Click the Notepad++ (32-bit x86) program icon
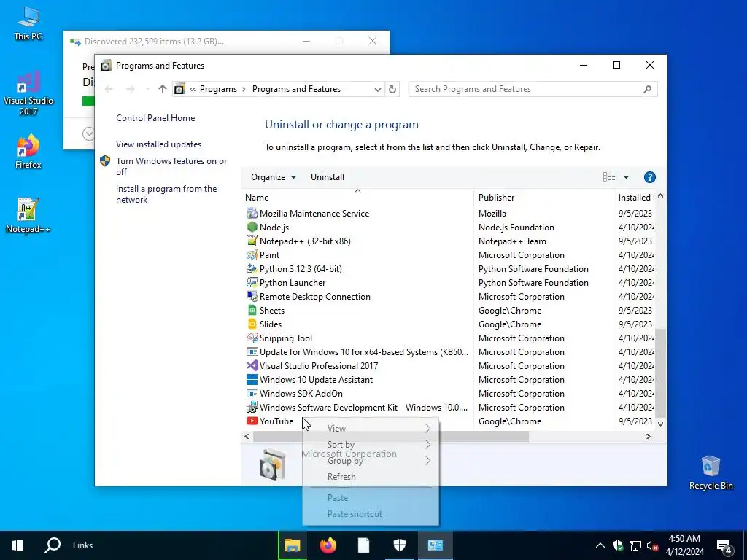 pyautogui.click(x=252, y=241)
